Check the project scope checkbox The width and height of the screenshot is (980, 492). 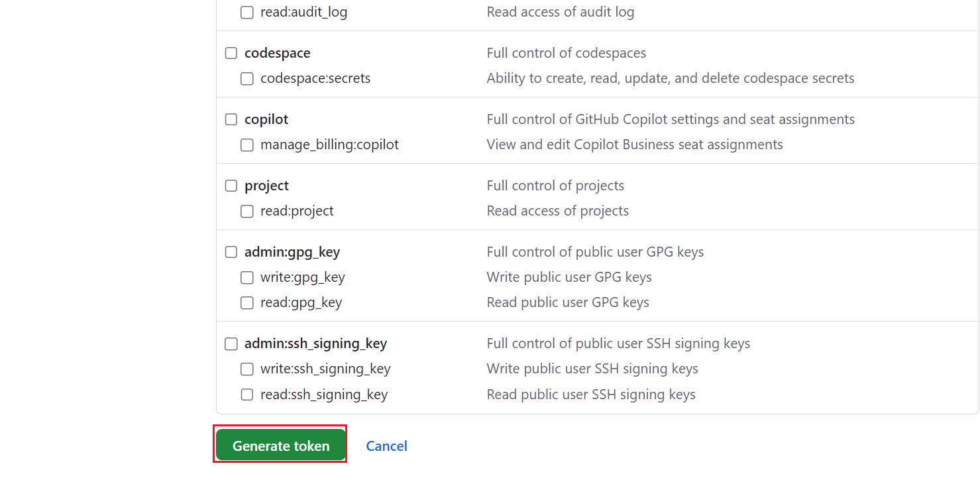(x=231, y=186)
